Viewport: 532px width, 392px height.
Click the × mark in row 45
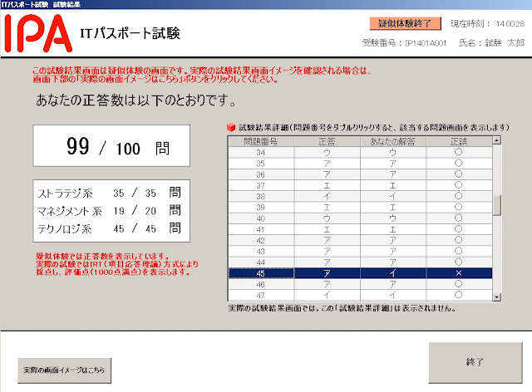(459, 273)
